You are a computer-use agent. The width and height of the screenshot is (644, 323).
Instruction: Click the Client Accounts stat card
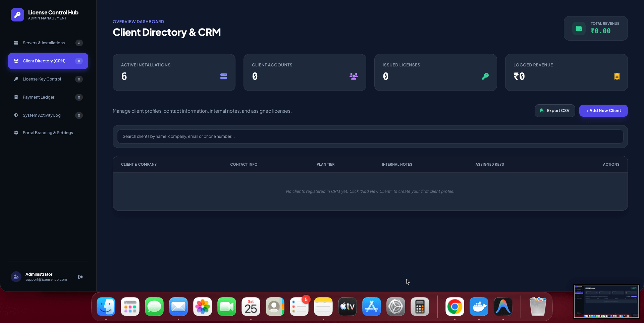click(305, 72)
